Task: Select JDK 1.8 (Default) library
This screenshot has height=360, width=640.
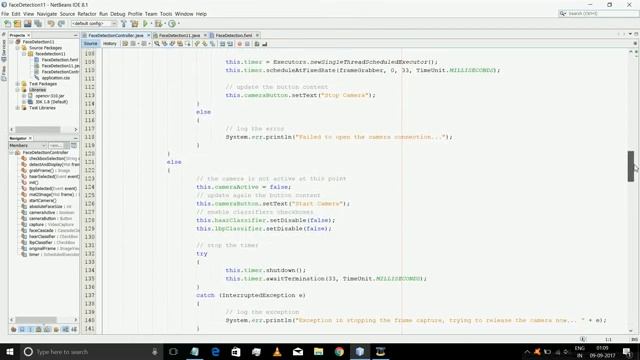Action: click(51, 102)
